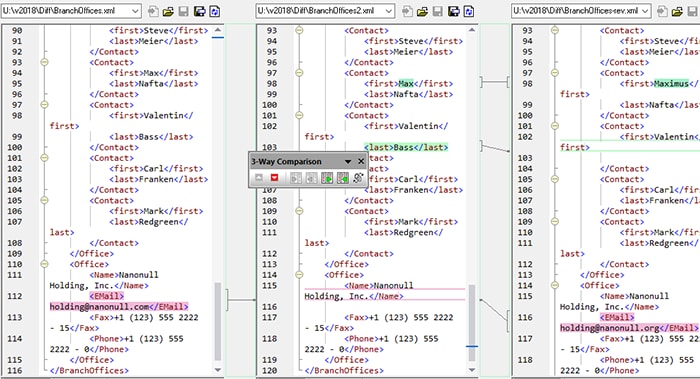
Task: Click Save As icon of left pane
Action: [200, 12]
